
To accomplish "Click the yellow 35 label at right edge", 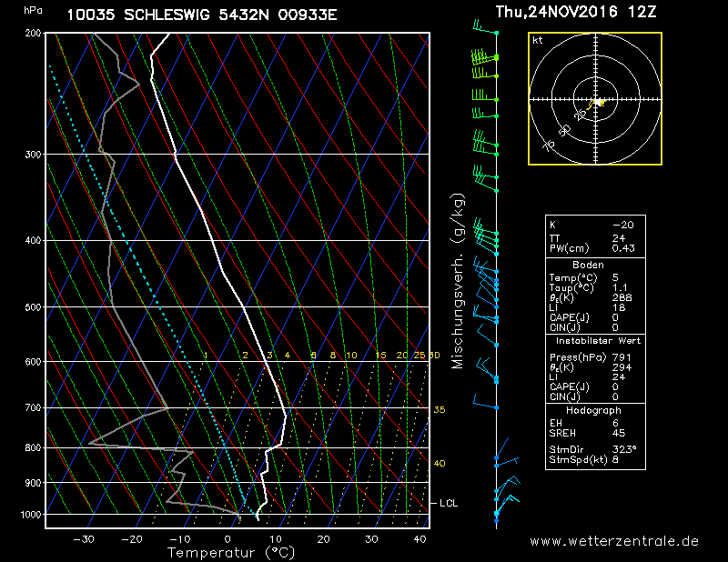I will click(x=439, y=410).
